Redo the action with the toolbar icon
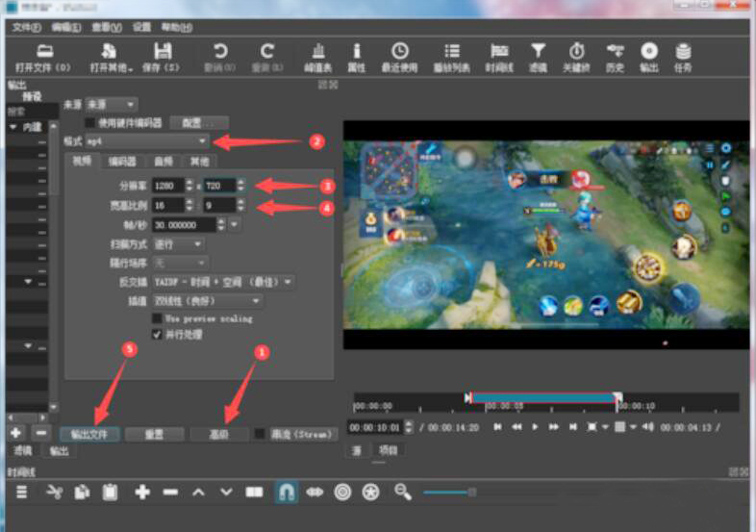756x532 pixels. [x=266, y=58]
